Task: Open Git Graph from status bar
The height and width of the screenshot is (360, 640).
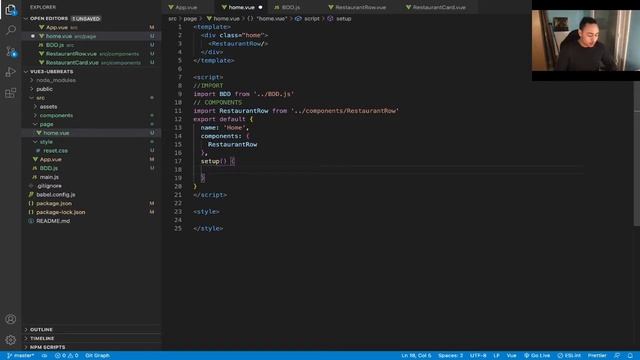Action: coord(97,356)
